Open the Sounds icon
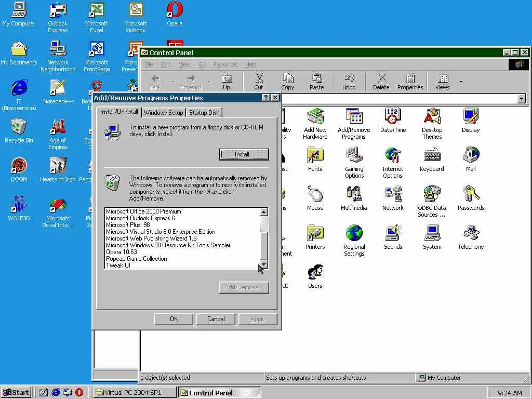 (393, 237)
